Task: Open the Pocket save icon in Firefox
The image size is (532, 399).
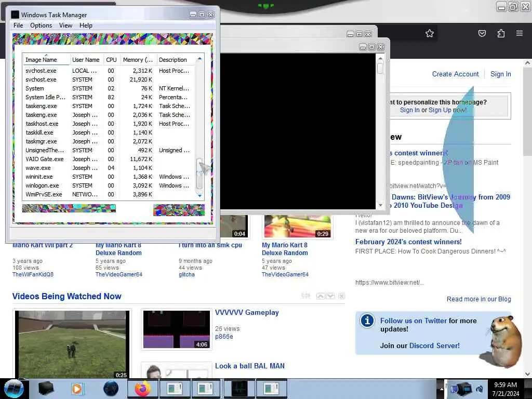Action: point(482,33)
